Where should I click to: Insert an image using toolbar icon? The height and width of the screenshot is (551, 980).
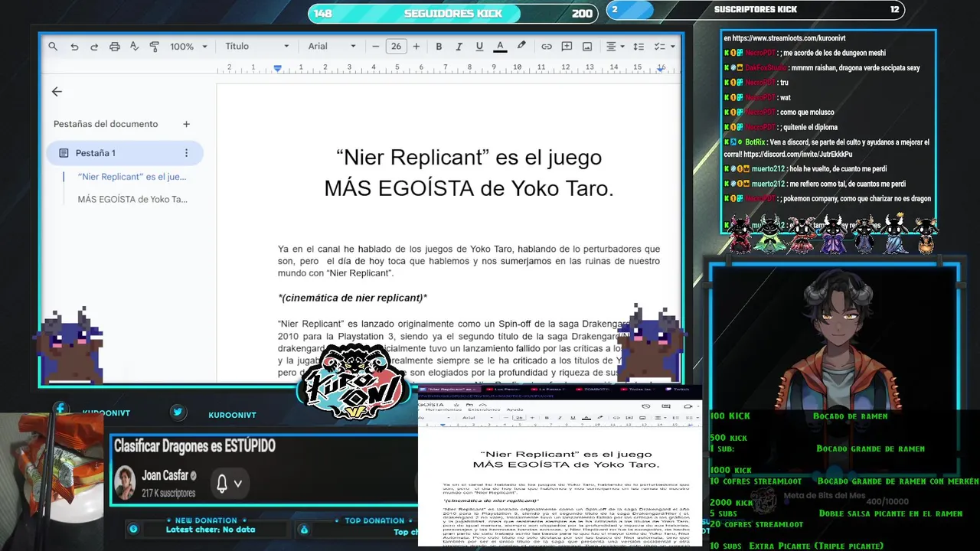587,47
